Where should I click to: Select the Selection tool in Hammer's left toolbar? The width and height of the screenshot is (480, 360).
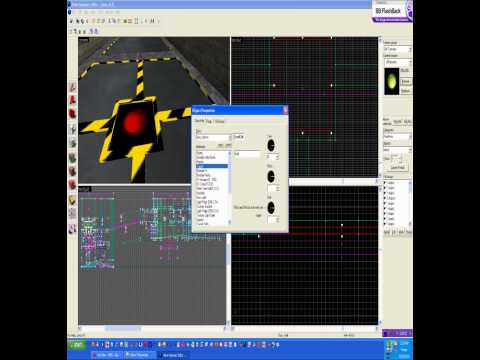(73, 87)
